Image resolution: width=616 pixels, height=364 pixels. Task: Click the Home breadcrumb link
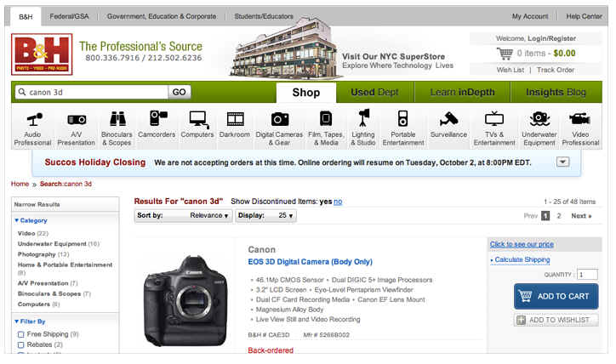pyautogui.click(x=20, y=184)
